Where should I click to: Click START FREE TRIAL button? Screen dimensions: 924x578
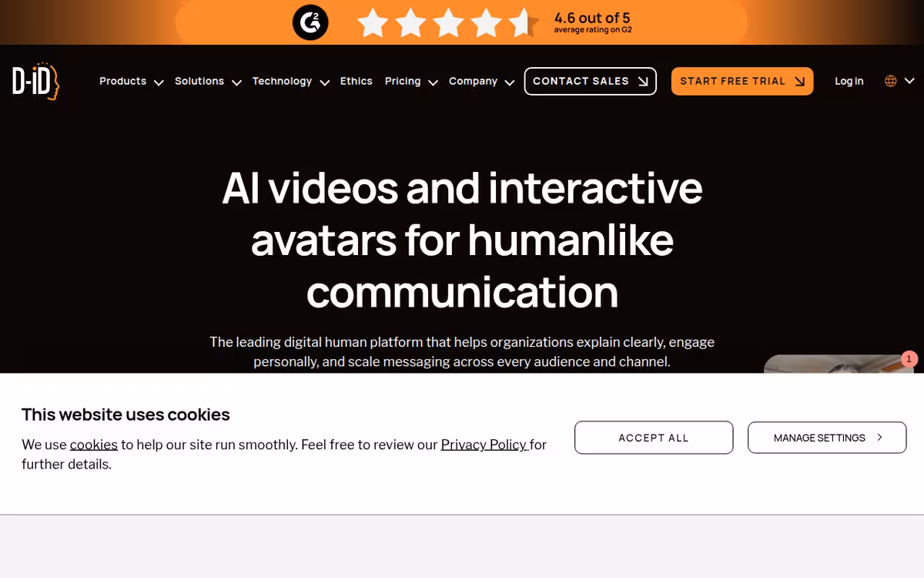tap(742, 81)
